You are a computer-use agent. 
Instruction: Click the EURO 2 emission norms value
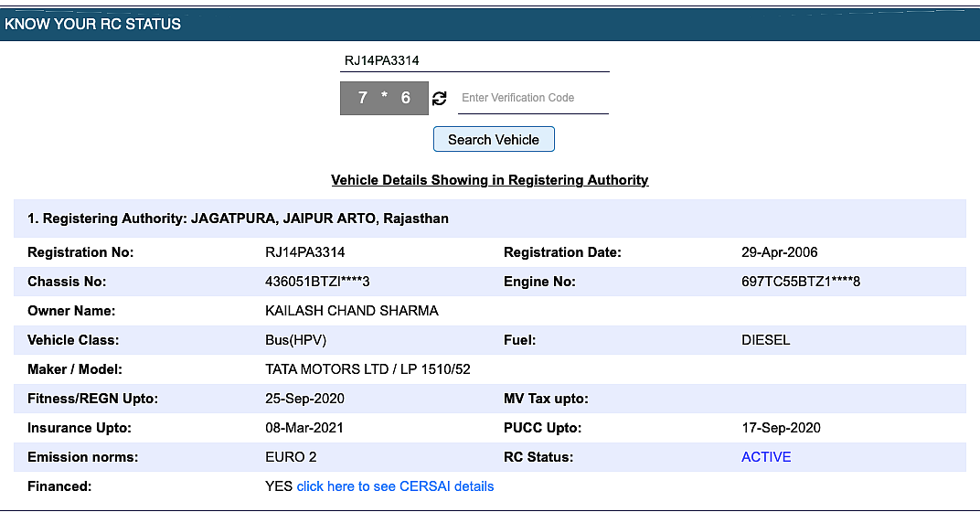click(x=291, y=457)
